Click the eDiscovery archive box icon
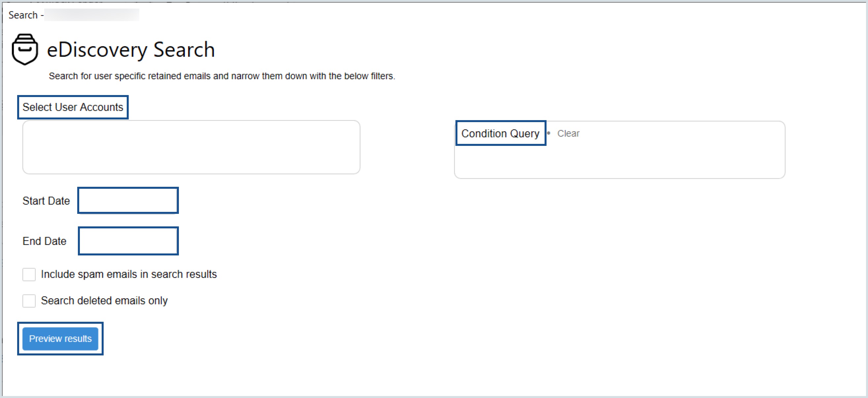Image resolution: width=868 pixels, height=398 pixels. [25, 50]
